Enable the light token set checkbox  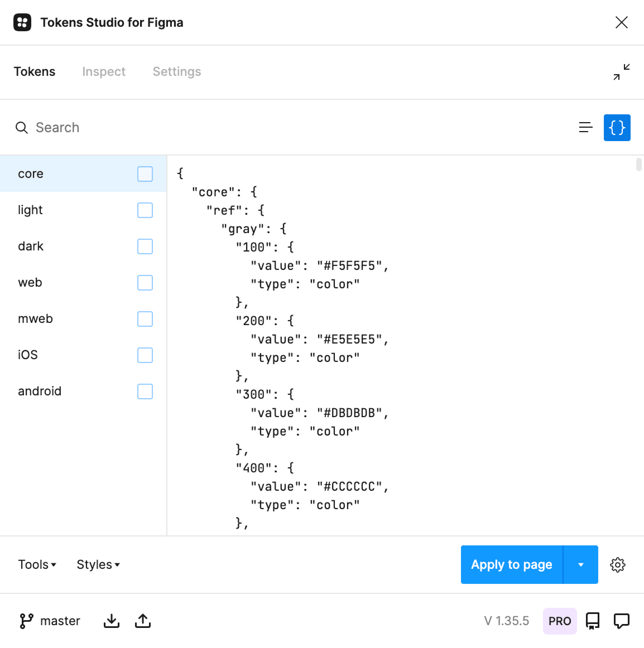pos(145,210)
